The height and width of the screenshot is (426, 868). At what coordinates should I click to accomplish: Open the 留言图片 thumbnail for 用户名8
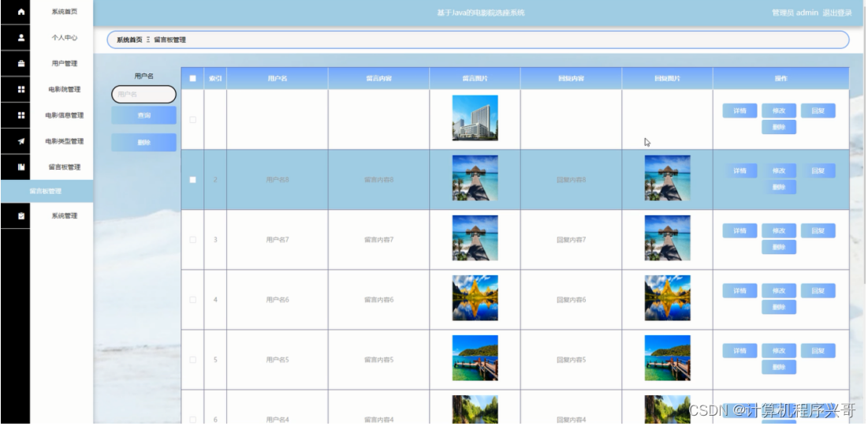pyautogui.click(x=475, y=177)
